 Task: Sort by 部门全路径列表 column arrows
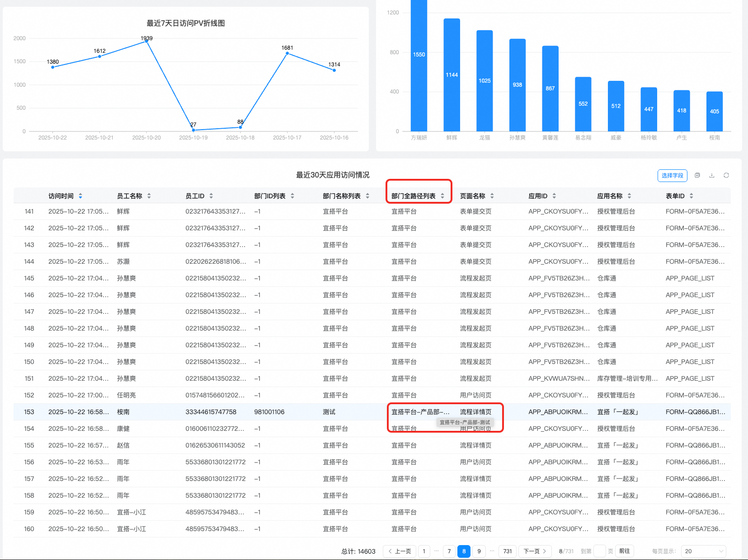442,196
